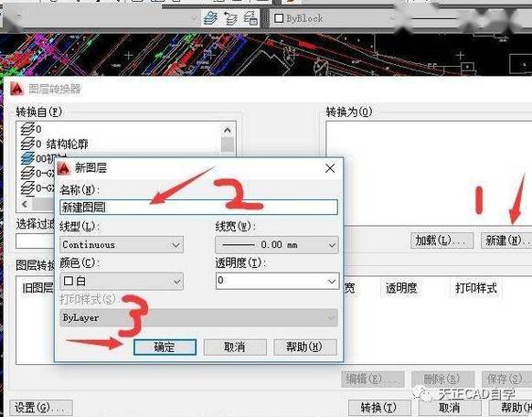Open the lineweight 0.00 mm dropdown
This screenshot has height=417, width=532.
[277, 245]
